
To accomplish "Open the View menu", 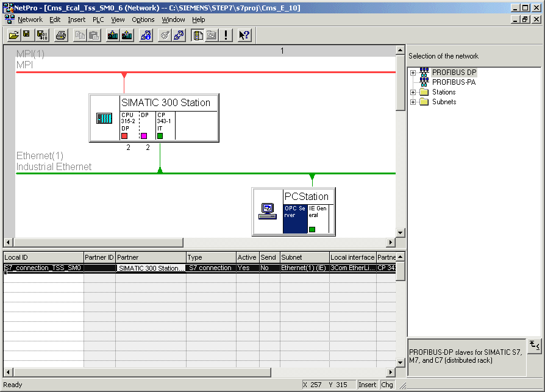I will 118,20.
